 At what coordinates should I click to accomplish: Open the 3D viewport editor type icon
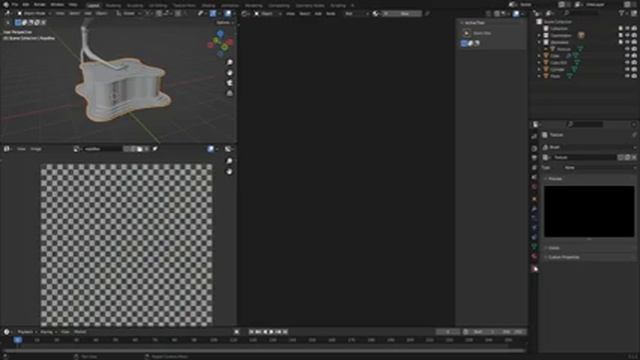click(x=7, y=13)
